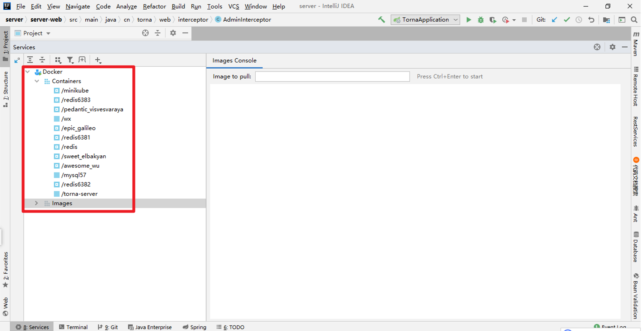Click the Image to pull input field

pos(332,76)
